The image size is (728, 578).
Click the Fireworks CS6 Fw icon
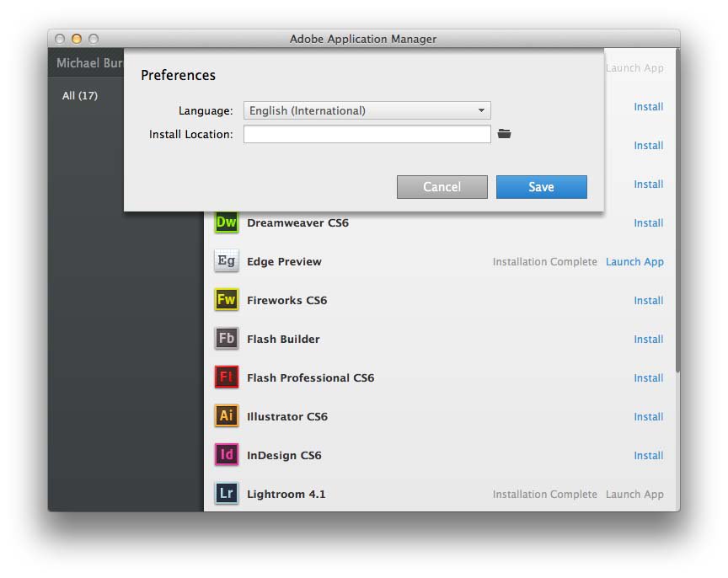pyautogui.click(x=226, y=301)
